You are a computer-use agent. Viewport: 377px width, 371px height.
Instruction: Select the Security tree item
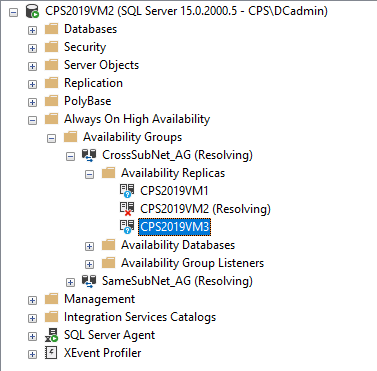pyautogui.click(x=85, y=47)
